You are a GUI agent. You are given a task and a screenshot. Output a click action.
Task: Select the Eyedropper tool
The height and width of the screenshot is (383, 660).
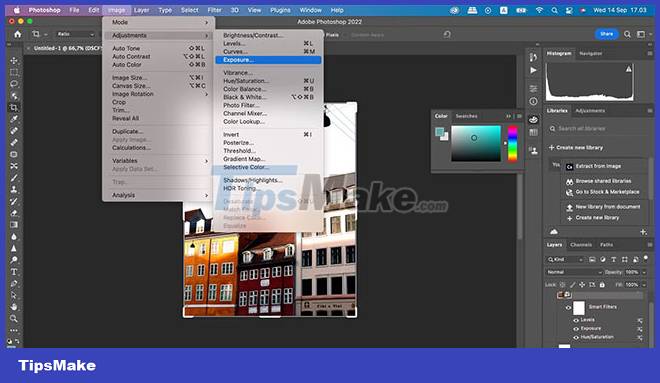click(x=14, y=120)
